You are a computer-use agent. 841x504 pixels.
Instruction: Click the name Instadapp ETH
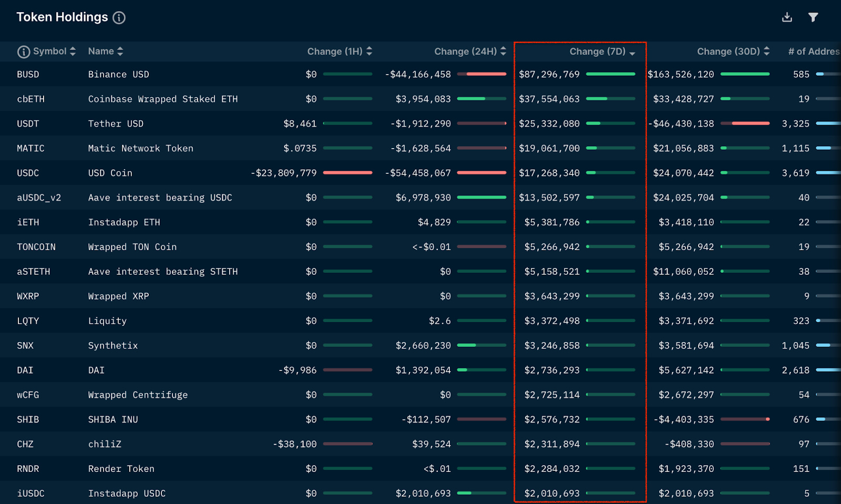point(124,222)
